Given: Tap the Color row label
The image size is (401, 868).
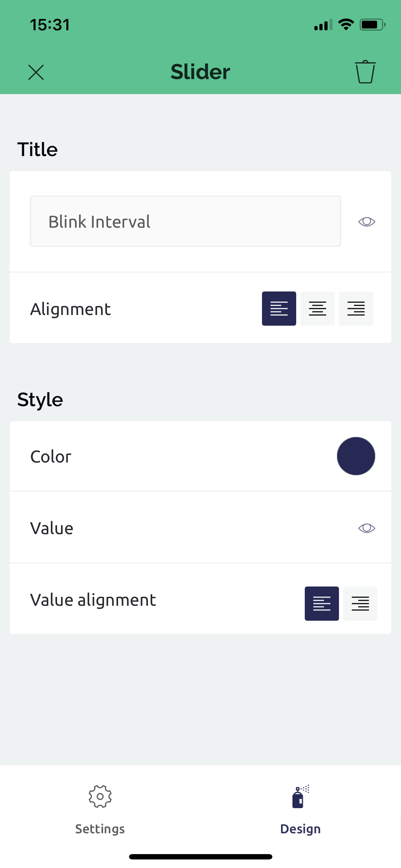Looking at the screenshot, I should (x=51, y=456).
